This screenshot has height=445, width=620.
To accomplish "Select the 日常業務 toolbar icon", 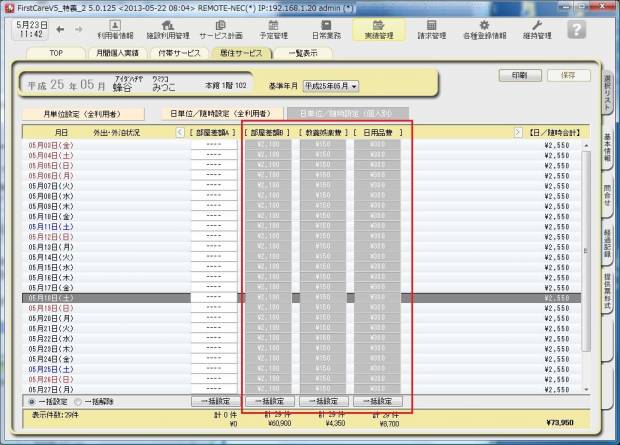I will click(x=325, y=28).
